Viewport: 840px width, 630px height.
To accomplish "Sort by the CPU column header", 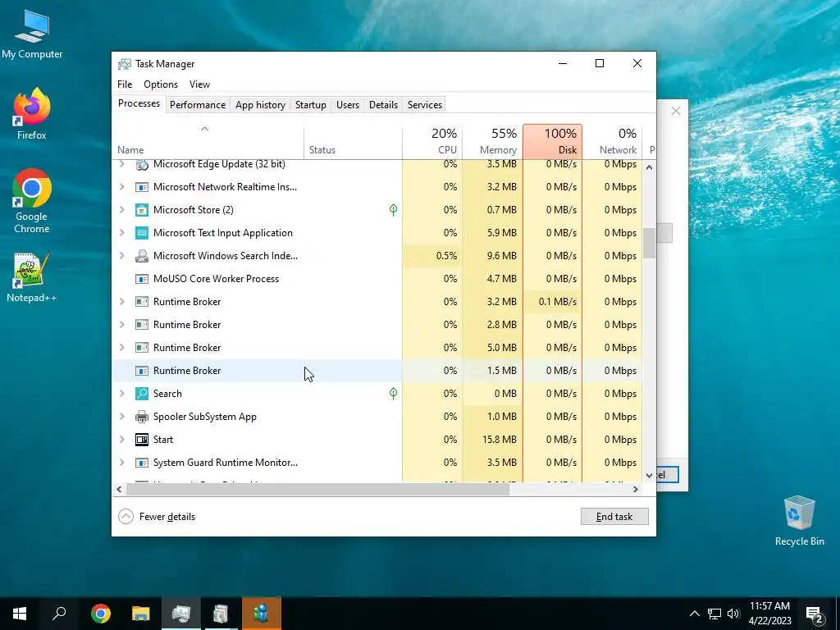I will [x=432, y=141].
